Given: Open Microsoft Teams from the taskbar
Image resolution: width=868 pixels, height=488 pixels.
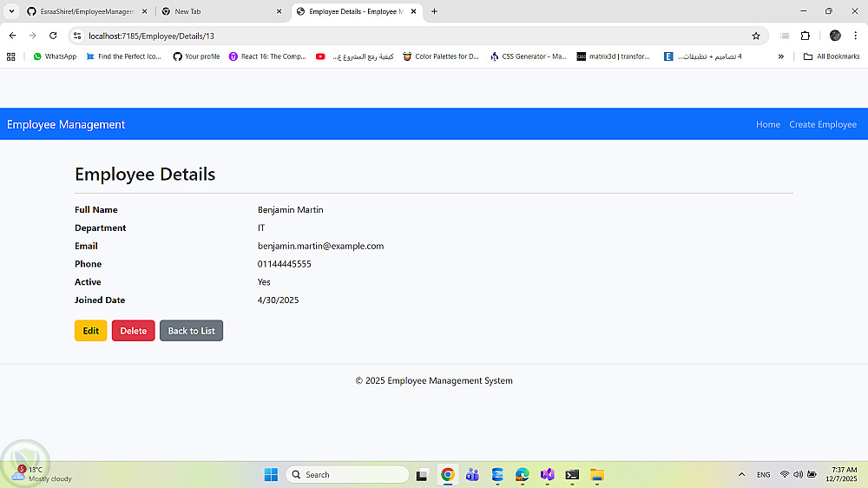Looking at the screenshot, I should point(473,475).
